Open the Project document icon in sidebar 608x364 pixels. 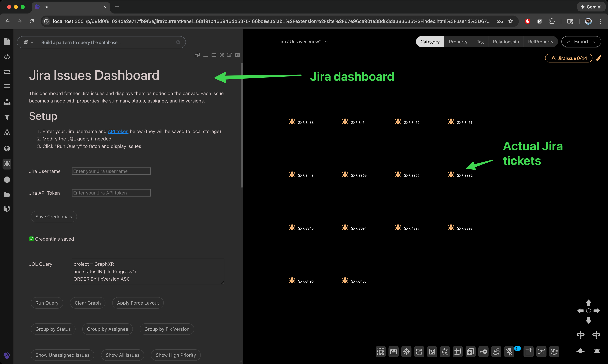pyautogui.click(x=7, y=41)
